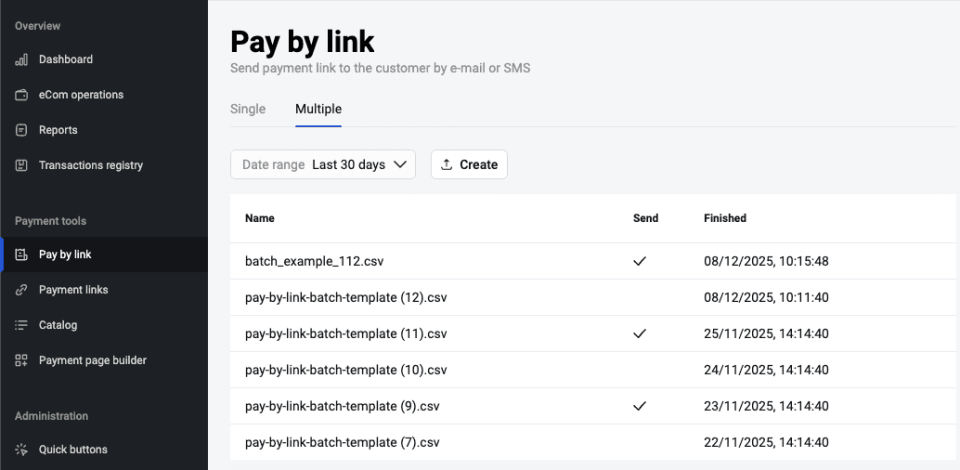Viewport: 960px width, 470px height.
Task: Click the chevron beside Last 30 days
Action: pyautogui.click(x=400, y=165)
